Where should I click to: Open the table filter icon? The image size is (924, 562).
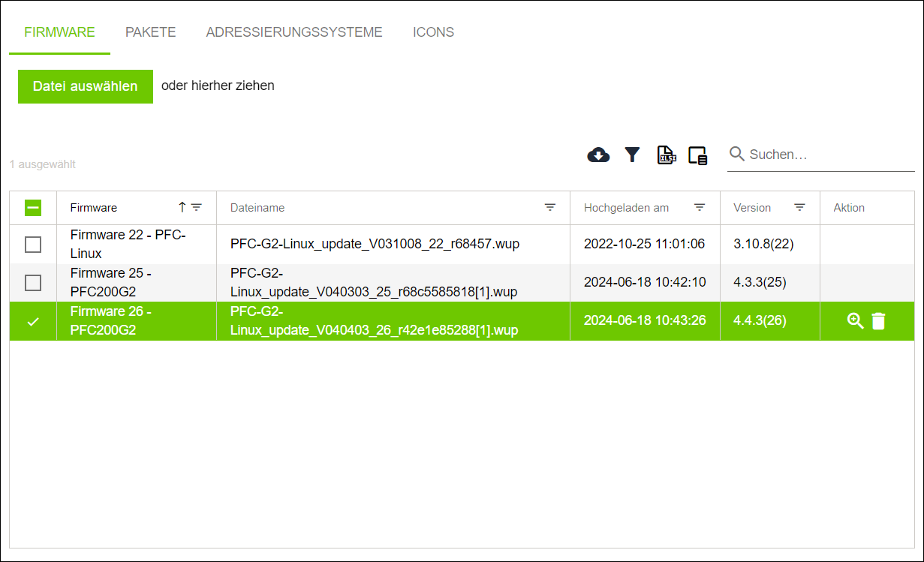pyautogui.click(x=633, y=155)
